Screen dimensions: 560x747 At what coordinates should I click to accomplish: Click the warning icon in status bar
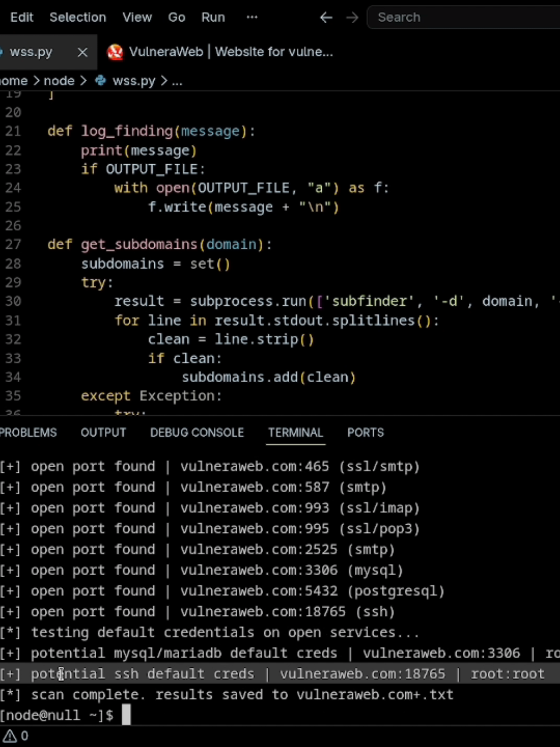coord(10,736)
